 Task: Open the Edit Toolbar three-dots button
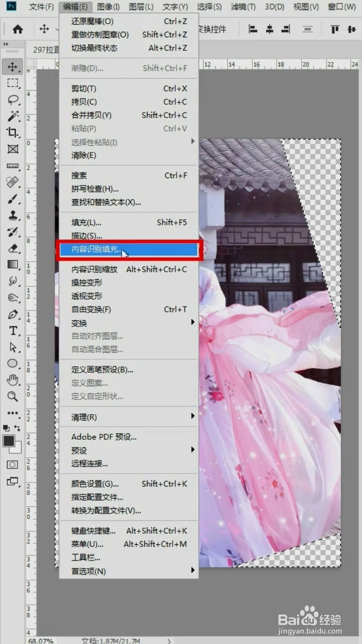point(13,413)
